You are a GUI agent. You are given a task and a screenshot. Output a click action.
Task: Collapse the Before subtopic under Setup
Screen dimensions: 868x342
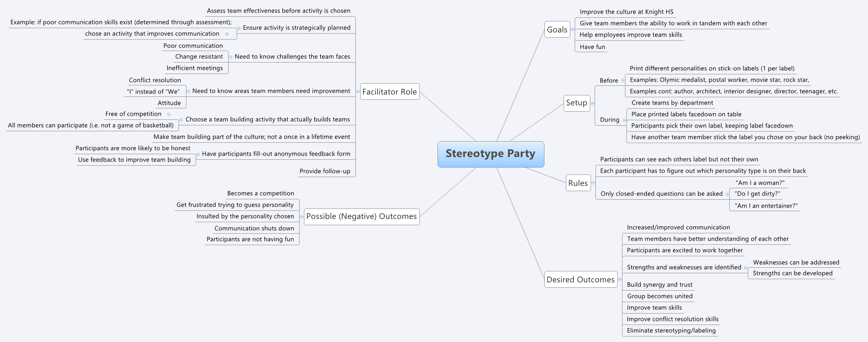pyautogui.click(x=623, y=80)
